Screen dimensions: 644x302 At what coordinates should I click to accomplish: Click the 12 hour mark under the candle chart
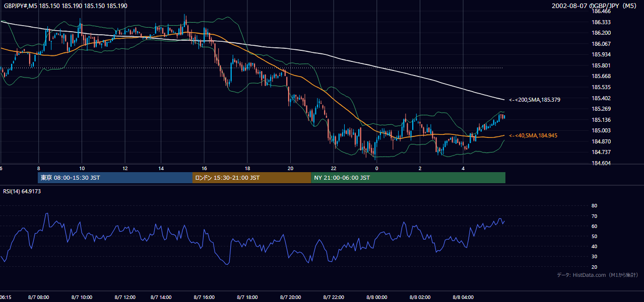(125, 169)
